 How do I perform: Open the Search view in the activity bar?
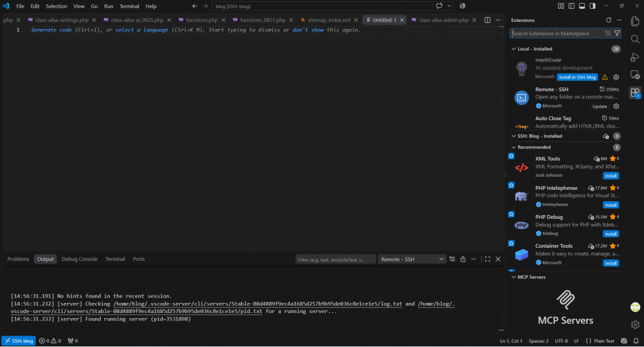(x=635, y=40)
